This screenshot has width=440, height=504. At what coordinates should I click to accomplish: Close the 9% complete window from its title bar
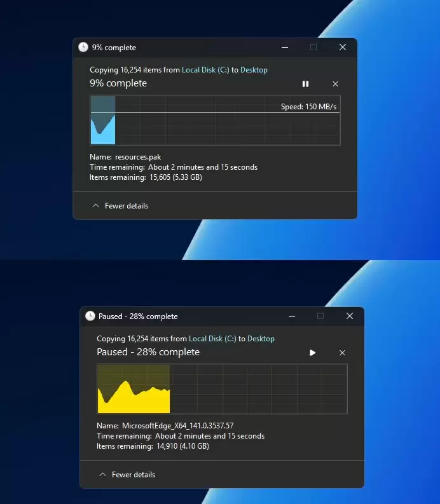[x=343, y=47]
